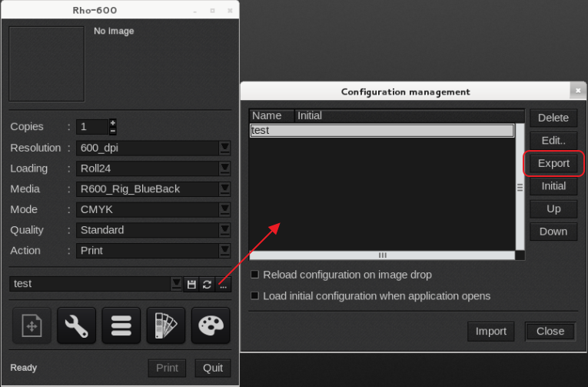Sort list by Name column header

[271, 115]
